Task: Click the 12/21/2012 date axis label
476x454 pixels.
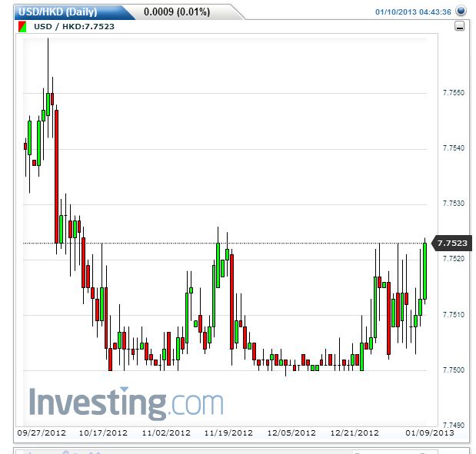Action: (x=355, y=432)
